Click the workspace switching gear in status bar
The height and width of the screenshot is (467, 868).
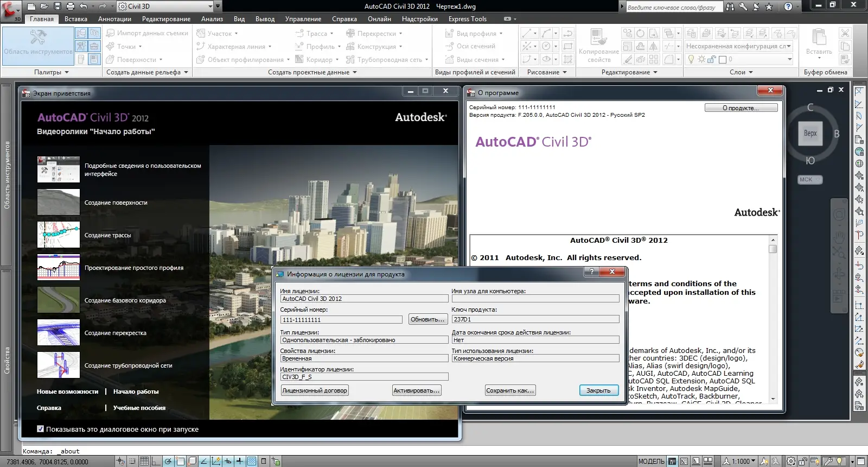(791, 462)
